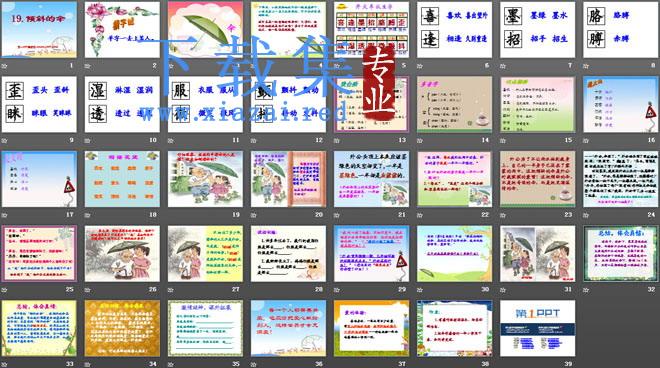Choose golden slide 34

click(122, 328)
